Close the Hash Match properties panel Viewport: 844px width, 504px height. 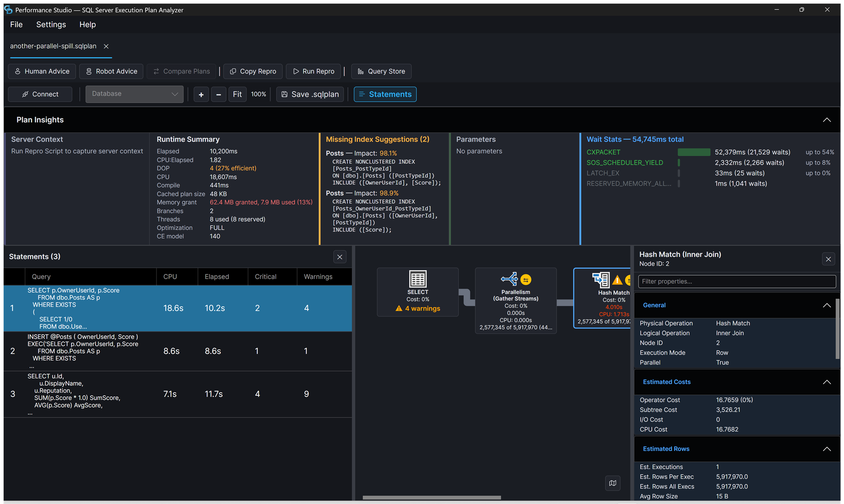point(828,259)
